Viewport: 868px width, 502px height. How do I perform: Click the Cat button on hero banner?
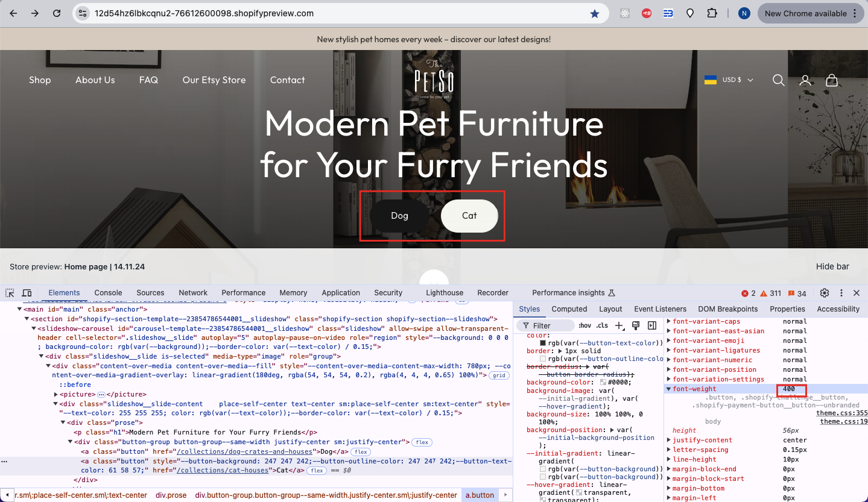click(469, 216)
